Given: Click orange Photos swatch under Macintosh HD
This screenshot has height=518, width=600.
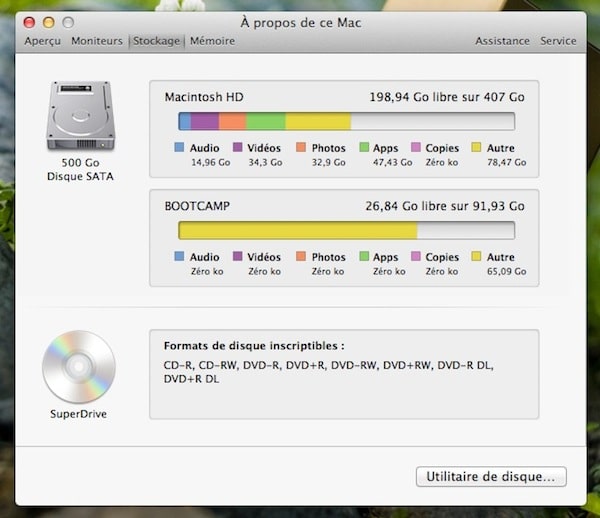Looking at the screenshot, I should pos(301,147).
